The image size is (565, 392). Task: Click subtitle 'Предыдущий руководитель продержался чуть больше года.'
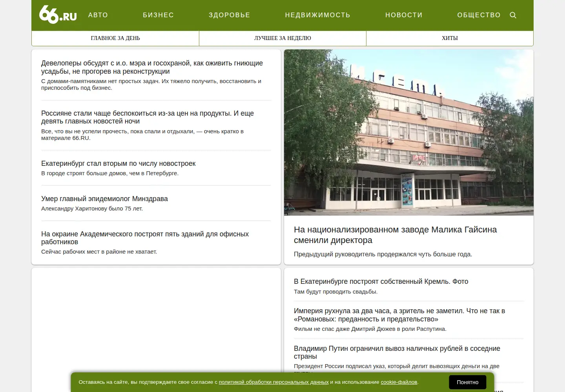tap(383, 254)
